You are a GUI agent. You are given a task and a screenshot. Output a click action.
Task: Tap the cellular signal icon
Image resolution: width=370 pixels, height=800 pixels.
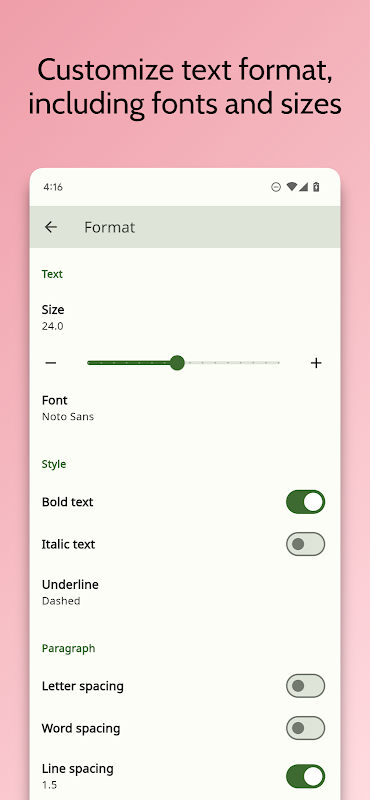[x=303, y=187]
